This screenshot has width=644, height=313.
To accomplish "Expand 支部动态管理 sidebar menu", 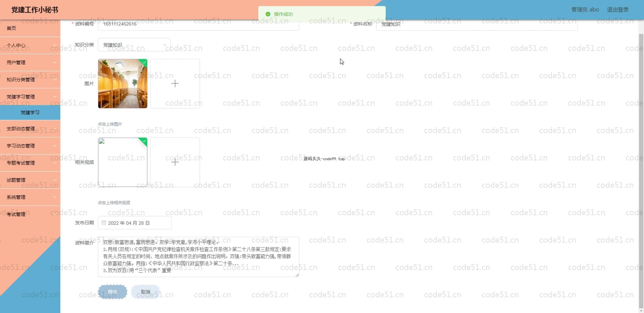I will coord(30,129).
